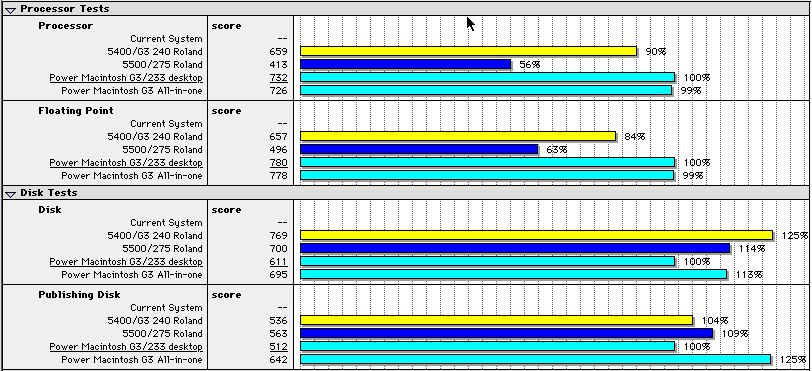Open Power Macintosh G3/233 desktop link under Processor
This screenshot has height=371, width=812.
pos(126,78)
